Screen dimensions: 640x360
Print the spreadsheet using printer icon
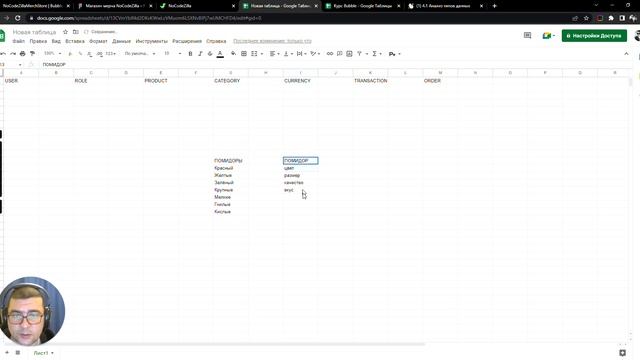coord(23,53)
